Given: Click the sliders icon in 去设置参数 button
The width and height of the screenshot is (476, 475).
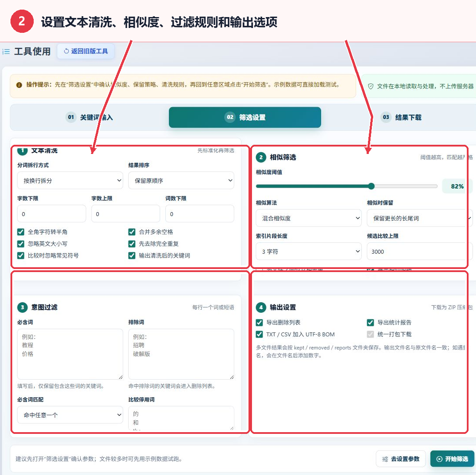Looking at the screenshot, I should coord(385,459).
